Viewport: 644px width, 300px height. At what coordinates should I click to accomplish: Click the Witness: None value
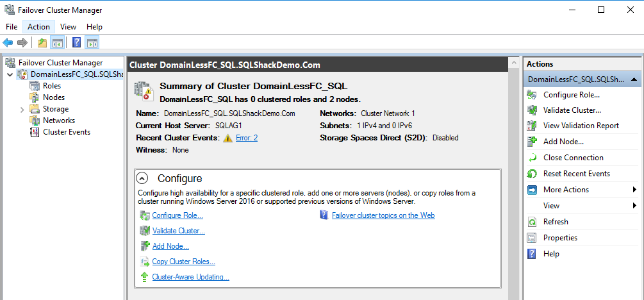(180, 150)
